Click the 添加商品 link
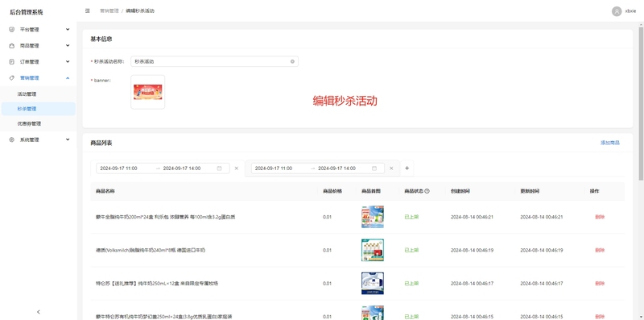Screen dimensions: 644x320 [610, 143]
